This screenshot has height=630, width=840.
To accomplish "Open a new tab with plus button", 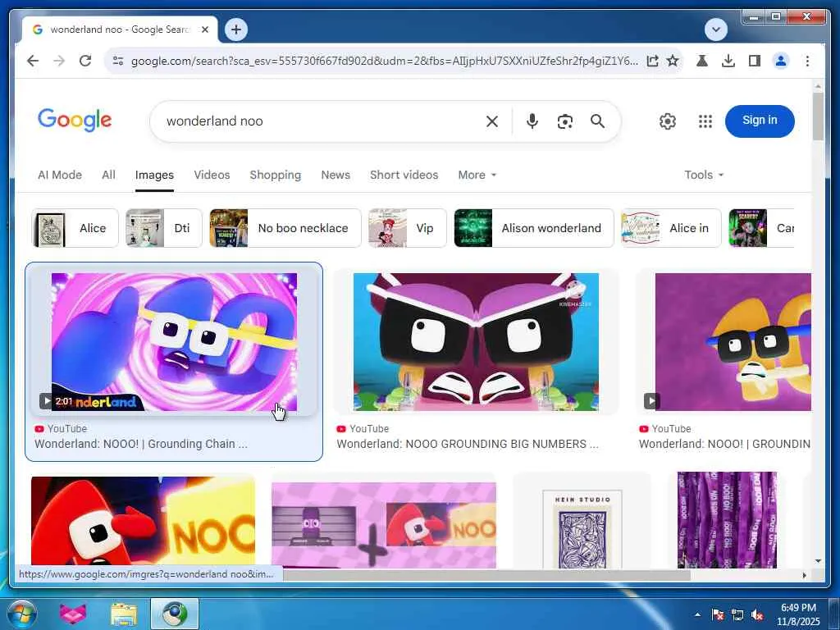I will point(236,30).
